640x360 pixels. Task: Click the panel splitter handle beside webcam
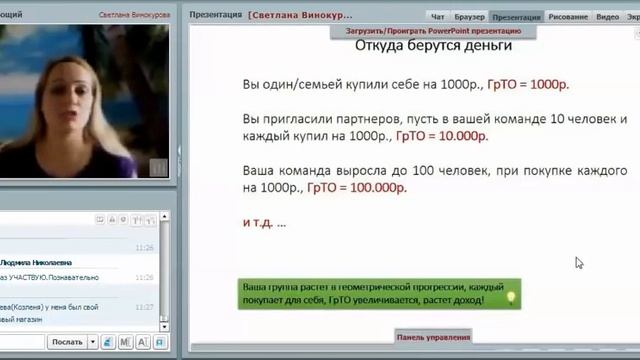point(179,160)
